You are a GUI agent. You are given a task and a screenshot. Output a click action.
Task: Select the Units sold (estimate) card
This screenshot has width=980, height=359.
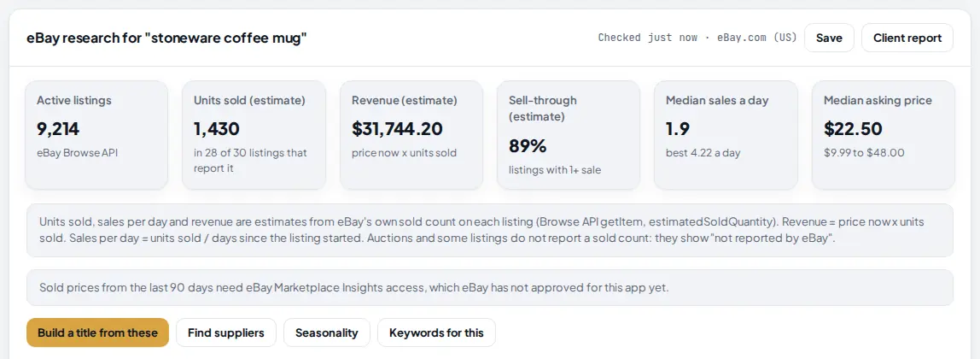254,135
